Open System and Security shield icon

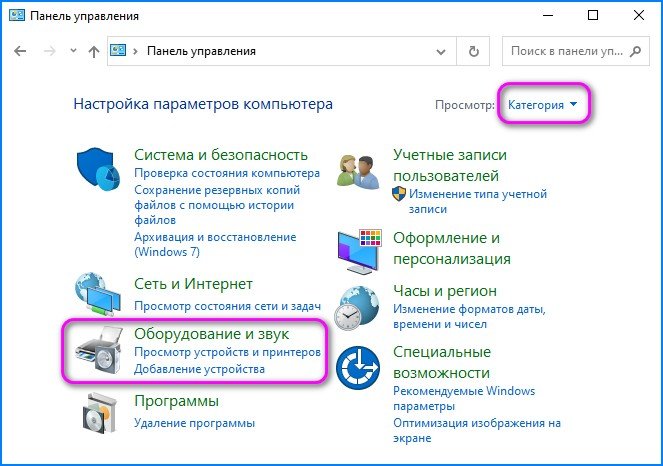(98, 169)
